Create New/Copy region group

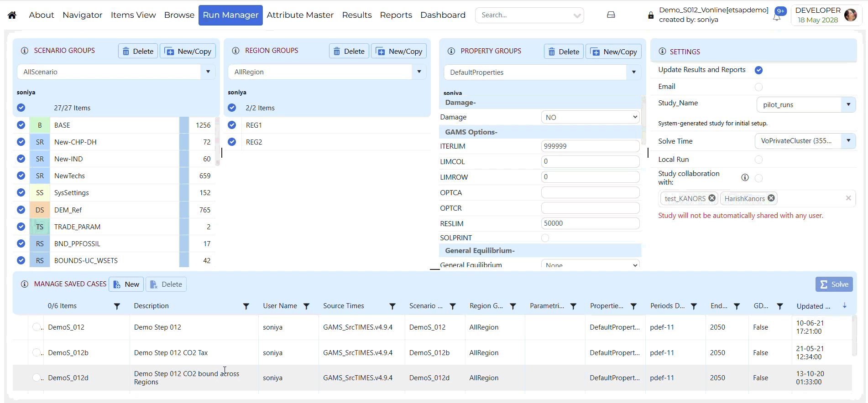[399, 51]
